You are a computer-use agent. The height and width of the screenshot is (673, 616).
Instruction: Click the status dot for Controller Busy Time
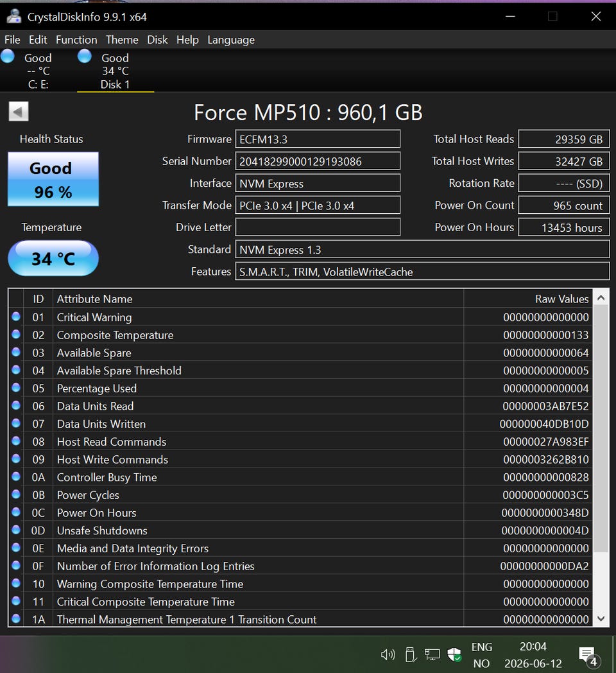[x=16, y=476]
